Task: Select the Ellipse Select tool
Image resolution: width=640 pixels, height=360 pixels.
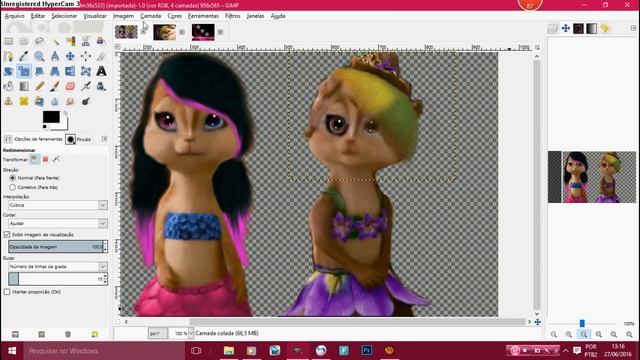Action: [x=24, y=41]
